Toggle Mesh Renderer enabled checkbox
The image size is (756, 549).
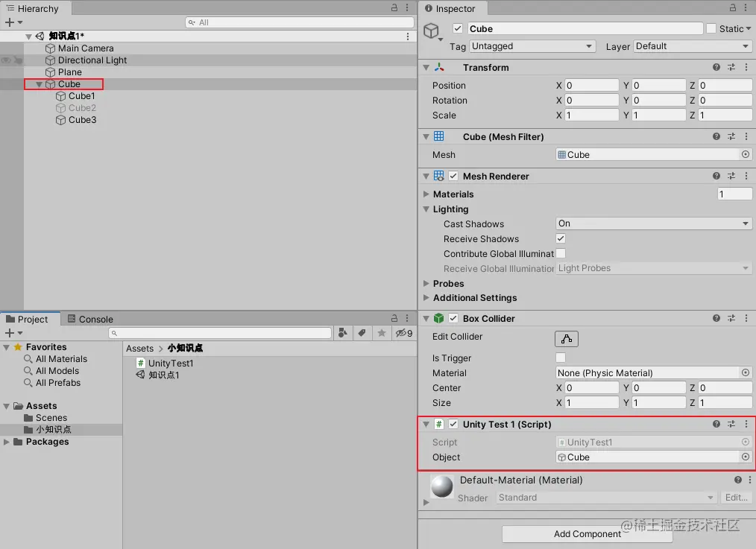coord(453,177)
